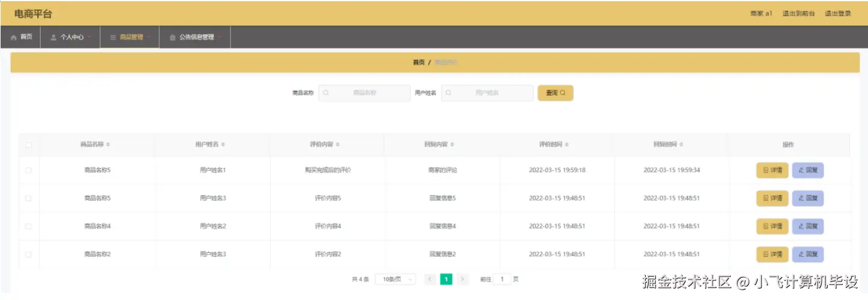
Task: Sort table by 评价内容 column arrows
Action: pos(338,145)
